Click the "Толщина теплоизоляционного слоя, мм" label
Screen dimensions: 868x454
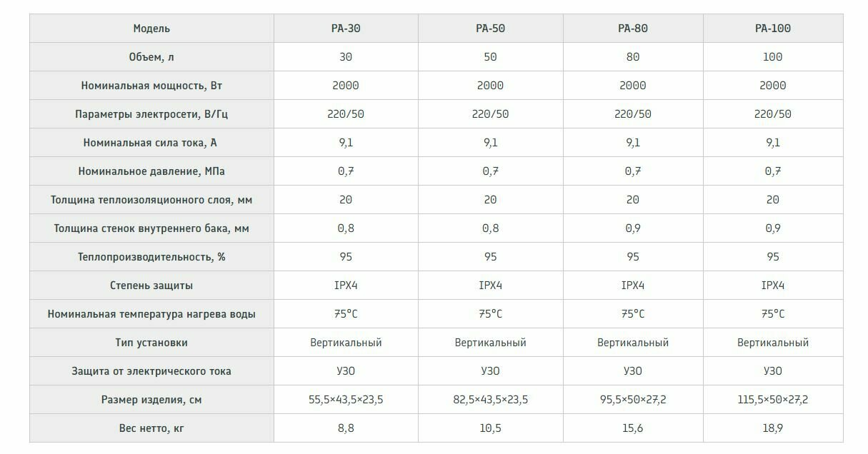(x=151, y=200)
